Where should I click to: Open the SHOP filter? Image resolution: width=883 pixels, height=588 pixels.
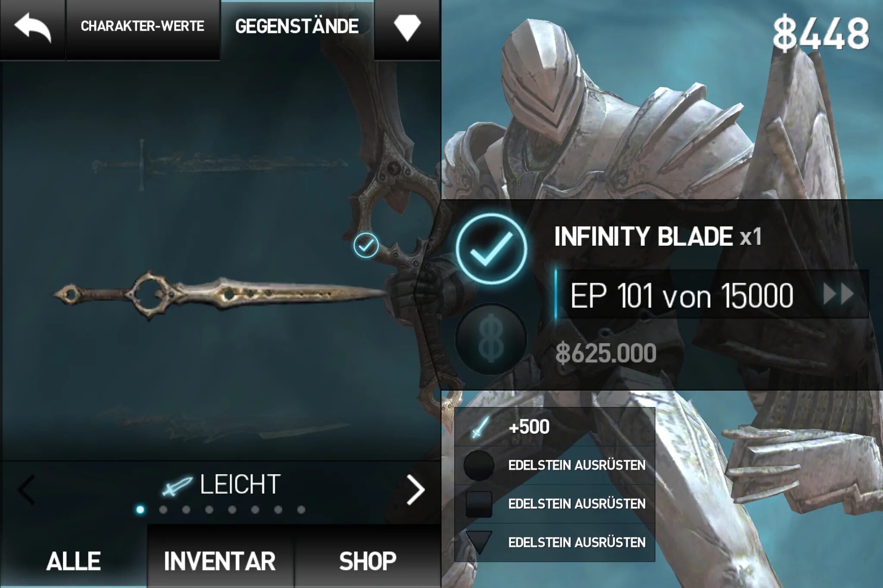click(368, 561)
